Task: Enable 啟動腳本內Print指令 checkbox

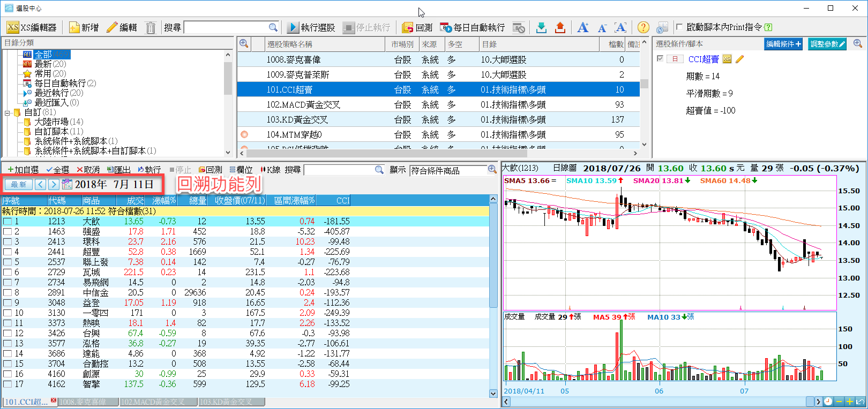Action: (679, 27)
